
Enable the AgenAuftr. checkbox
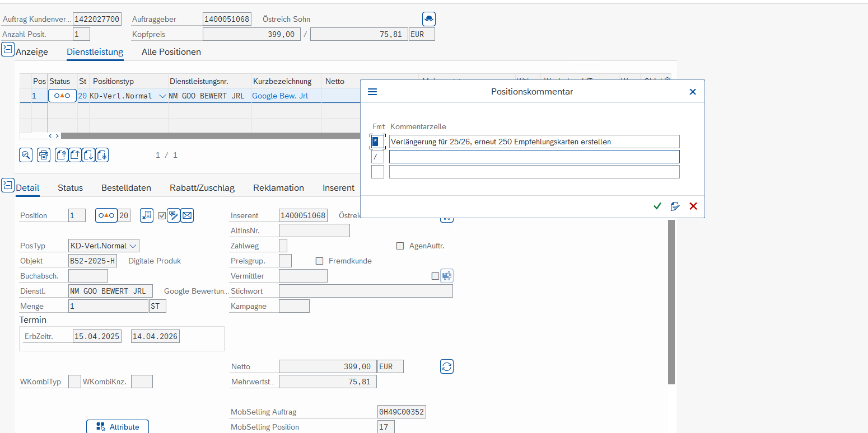click(400, 246)
